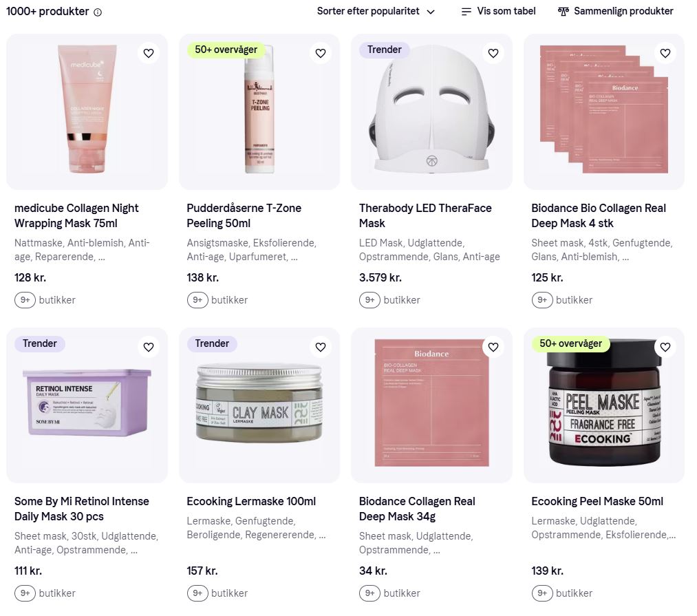The width and height of the screenshot is (697, 616).
Task: Tap heart icon on Ecooking Peel Maske
Action: 665,347
